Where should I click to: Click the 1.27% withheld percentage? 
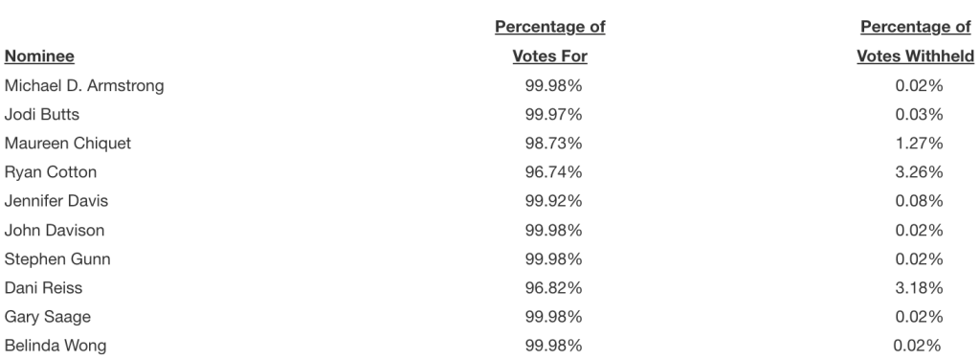point(919,144)
